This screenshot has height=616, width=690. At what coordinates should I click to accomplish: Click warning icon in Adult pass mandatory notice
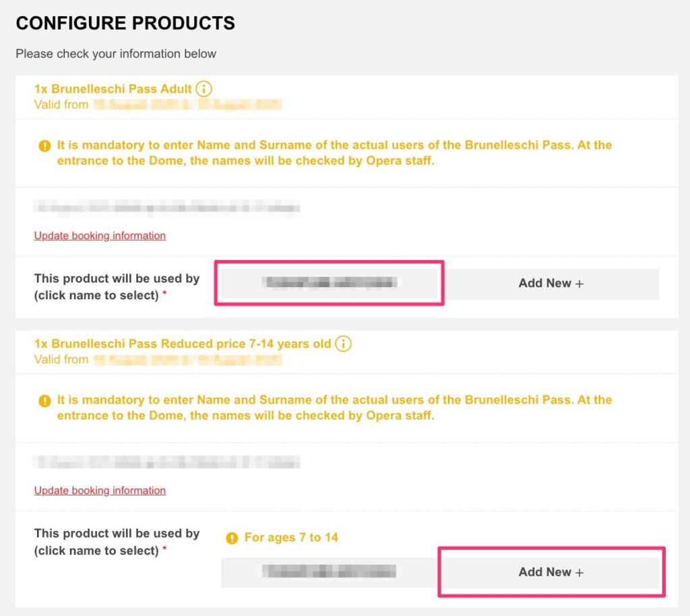(44, 146)
